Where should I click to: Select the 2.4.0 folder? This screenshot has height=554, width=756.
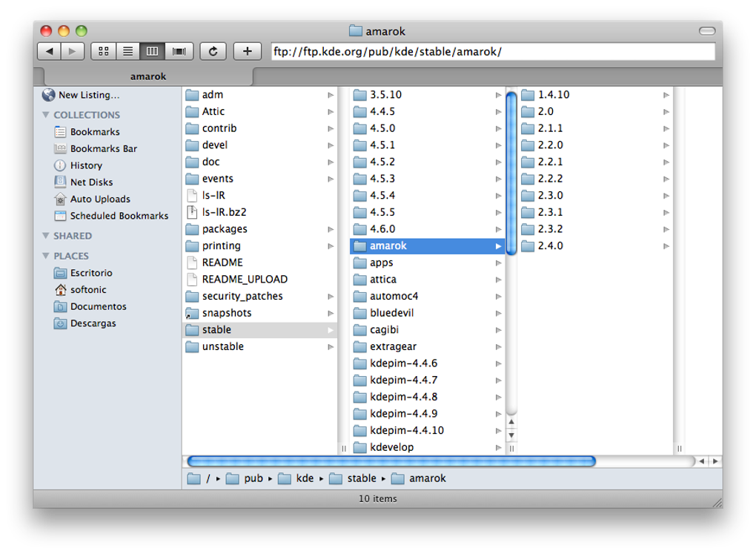(x=595, y=246)
